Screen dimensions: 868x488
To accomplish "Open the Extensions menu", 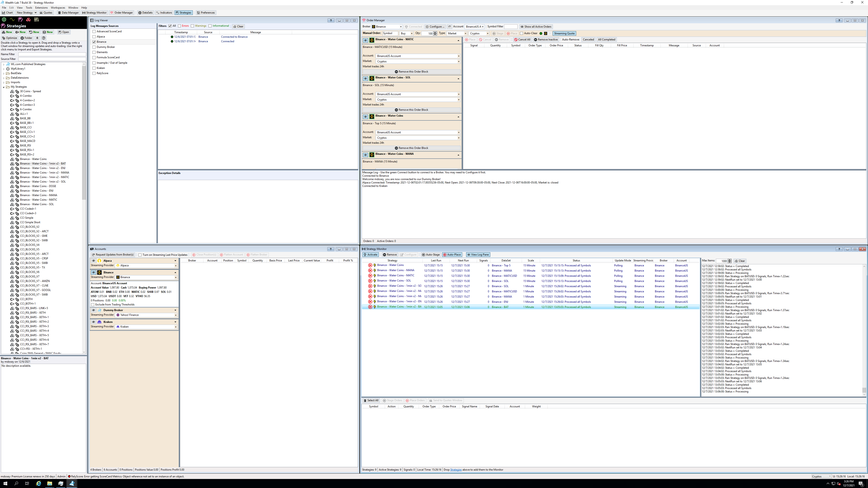I will click(x=41, y=7).
